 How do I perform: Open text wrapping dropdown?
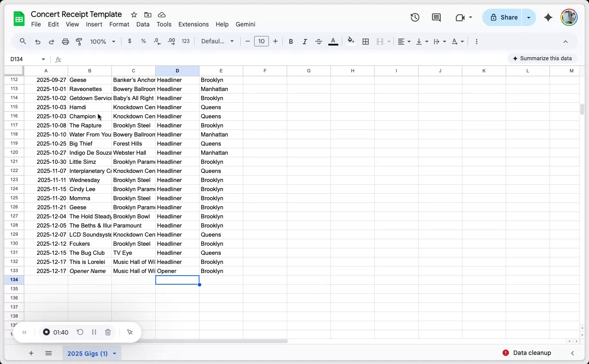440,42
